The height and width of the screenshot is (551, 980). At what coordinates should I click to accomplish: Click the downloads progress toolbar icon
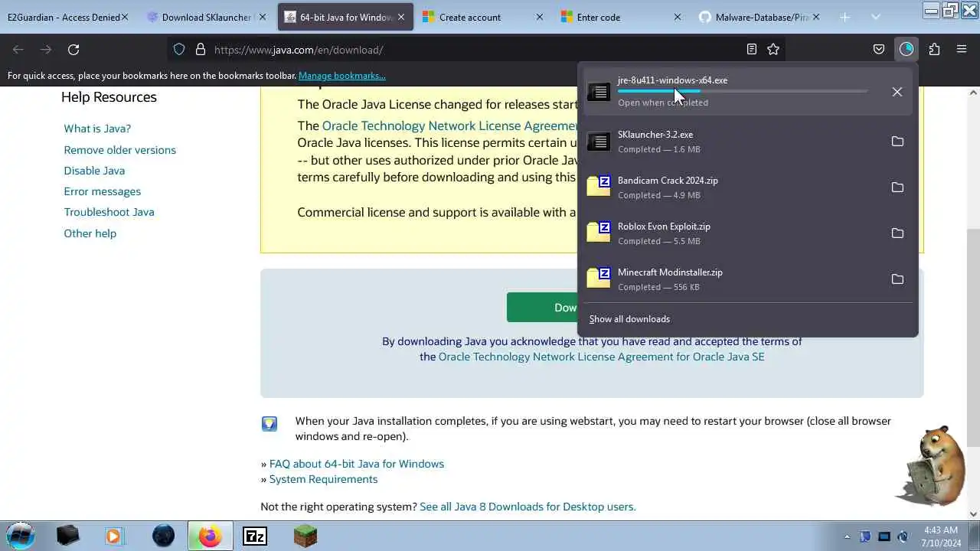click(x=906, y=50)
